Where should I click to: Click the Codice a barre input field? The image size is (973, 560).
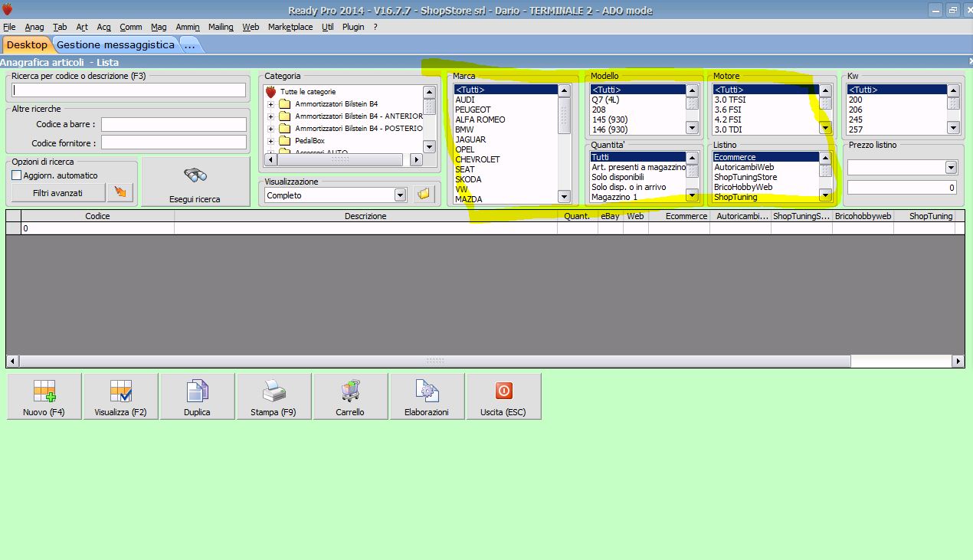pos(174,124)
